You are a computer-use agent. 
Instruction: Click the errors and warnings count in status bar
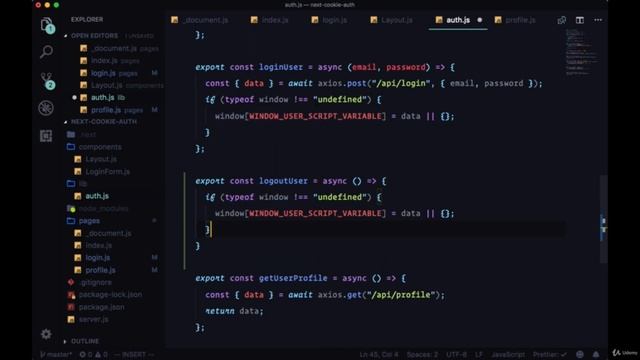point(93,355)
